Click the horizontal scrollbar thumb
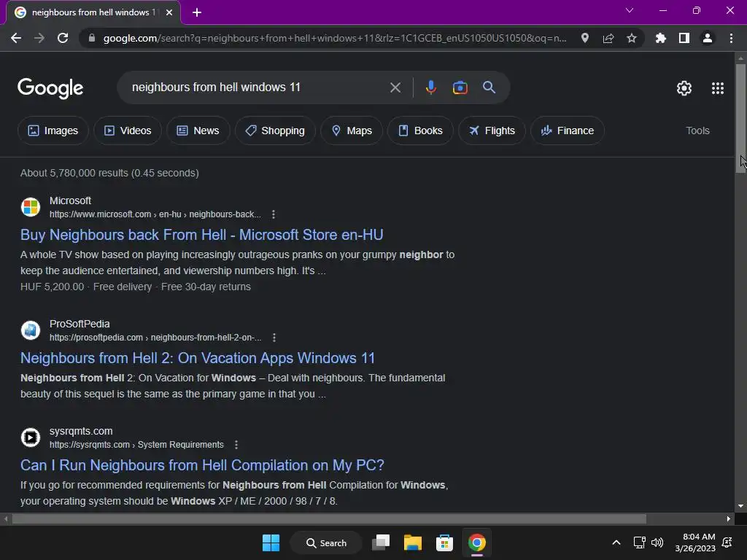This screenshot has height=560, width=747. click(x=329, y=518)
